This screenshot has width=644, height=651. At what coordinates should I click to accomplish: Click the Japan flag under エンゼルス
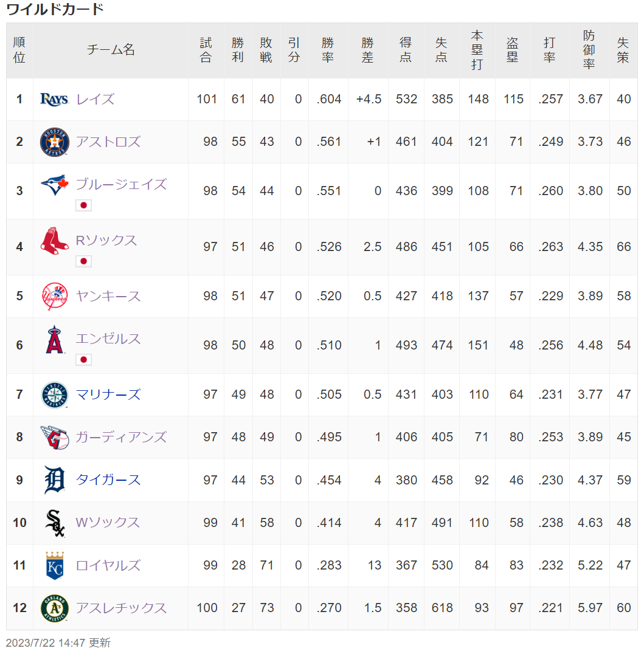click(x=83, y=360)
